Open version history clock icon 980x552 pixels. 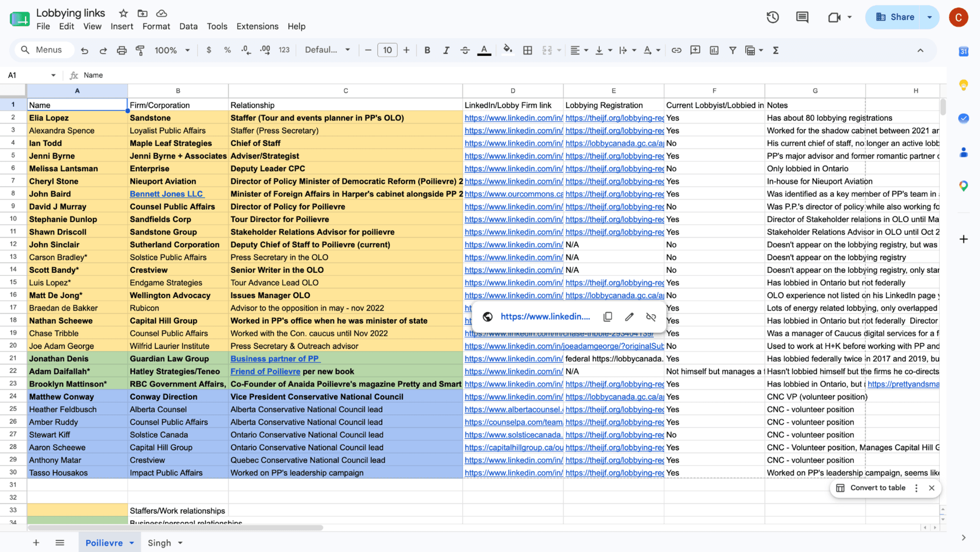(x=773, y=17)
